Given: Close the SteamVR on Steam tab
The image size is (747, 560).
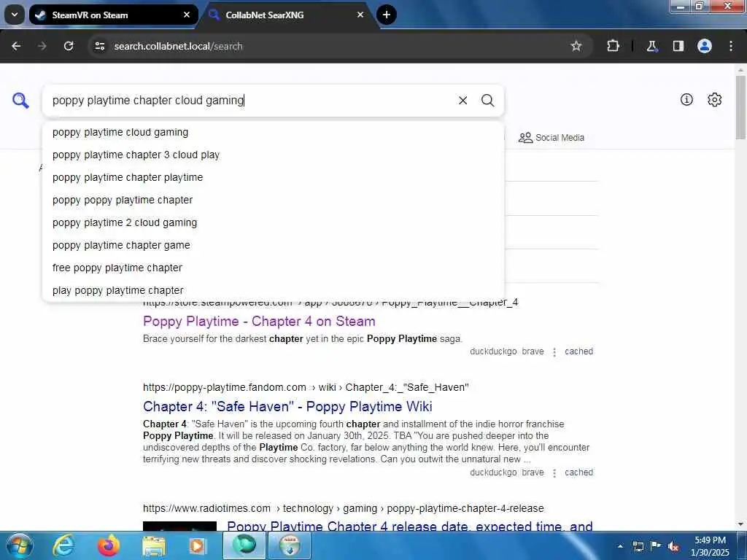Looking at the screenshot, I should 187,15.
